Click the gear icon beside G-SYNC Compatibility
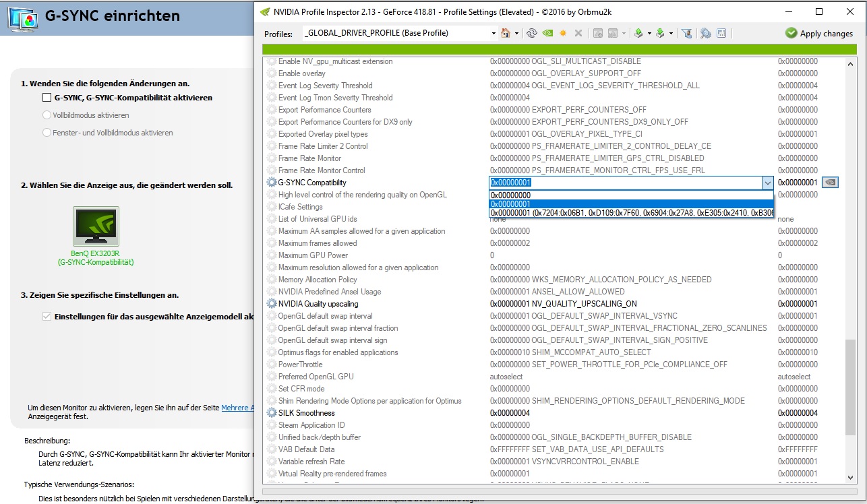The image size is (867, 504). pyautogui.click(x=272, y=183)
